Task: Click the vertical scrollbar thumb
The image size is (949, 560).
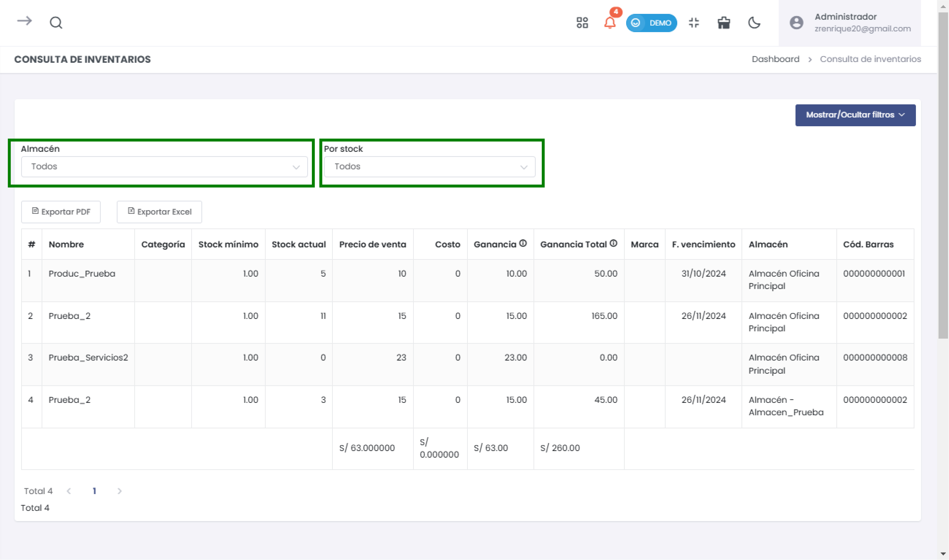Action: coord(943,174)
